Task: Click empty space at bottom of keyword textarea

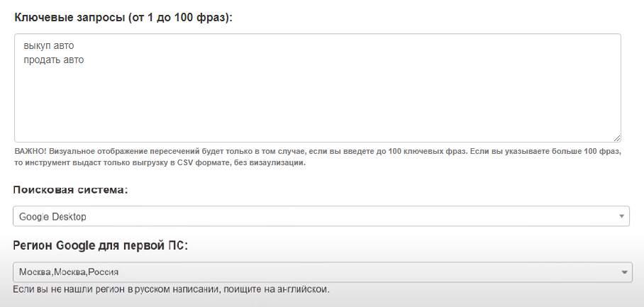Action: (318, 123)
